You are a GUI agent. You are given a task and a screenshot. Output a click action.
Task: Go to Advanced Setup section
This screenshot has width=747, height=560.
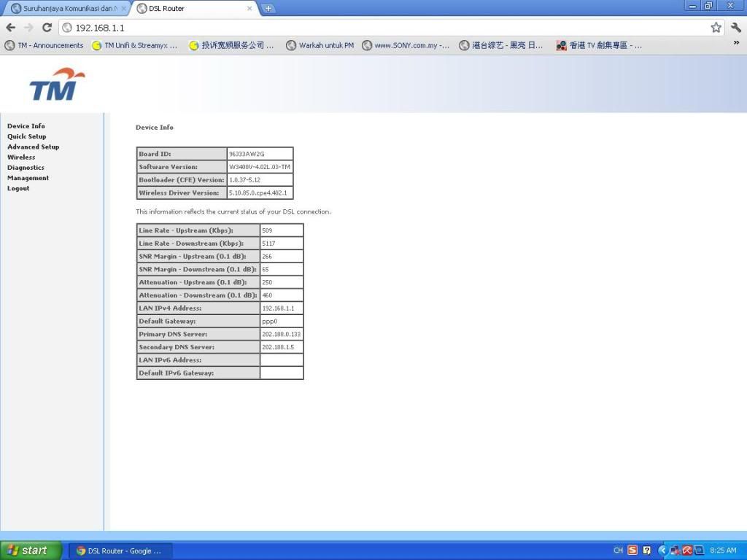(x=34, y=147)
